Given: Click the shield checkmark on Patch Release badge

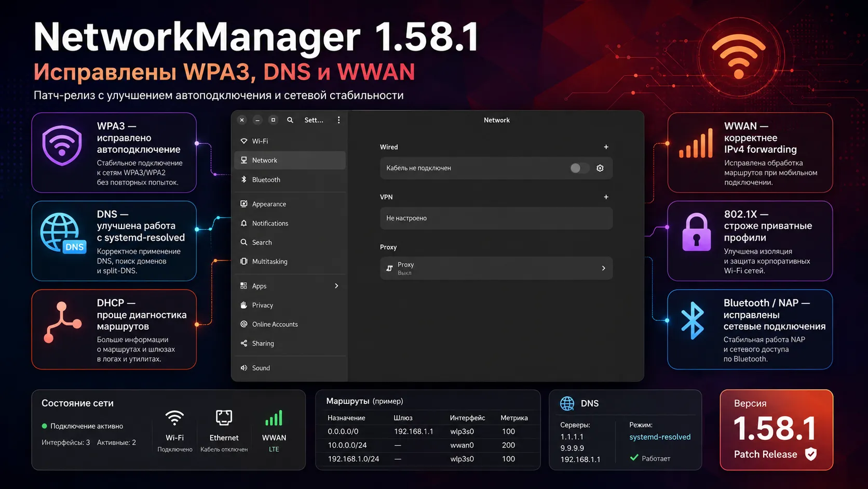Looking at the screenshot, I should pos(811,454).
